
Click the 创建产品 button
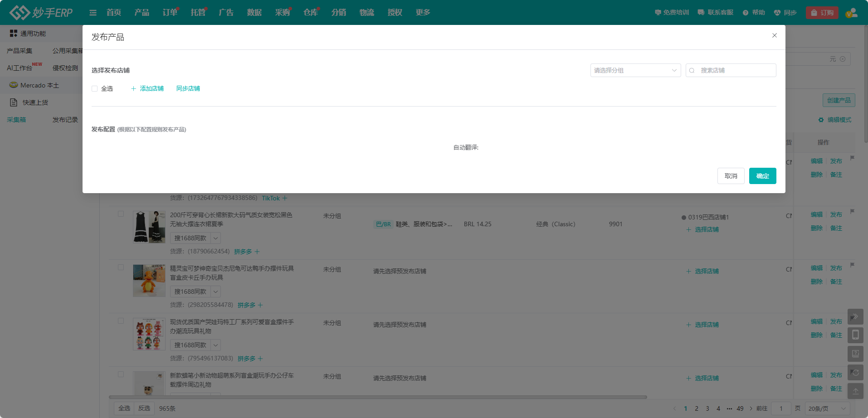pyautogui.click(x=839, y=100)
